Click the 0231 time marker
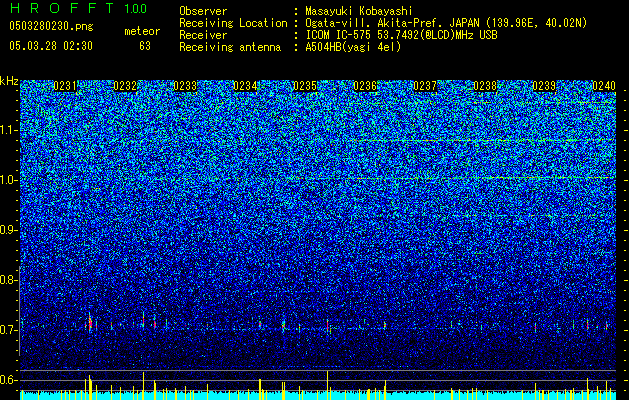Image resolution: width=629 pixels, height=400 pixels. tap(65, 86)
